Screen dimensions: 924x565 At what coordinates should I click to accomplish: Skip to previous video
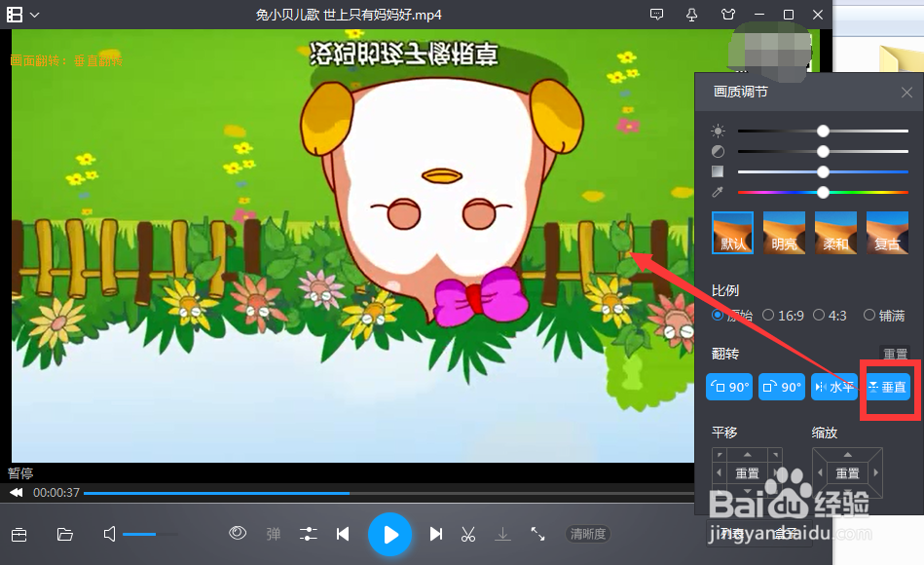[343, 535]
